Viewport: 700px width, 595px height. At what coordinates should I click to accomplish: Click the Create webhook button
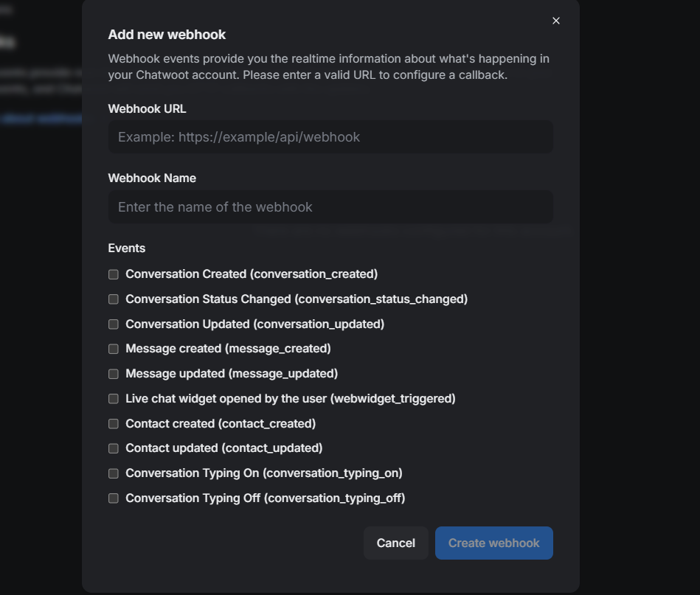click(x=493, y=543)
